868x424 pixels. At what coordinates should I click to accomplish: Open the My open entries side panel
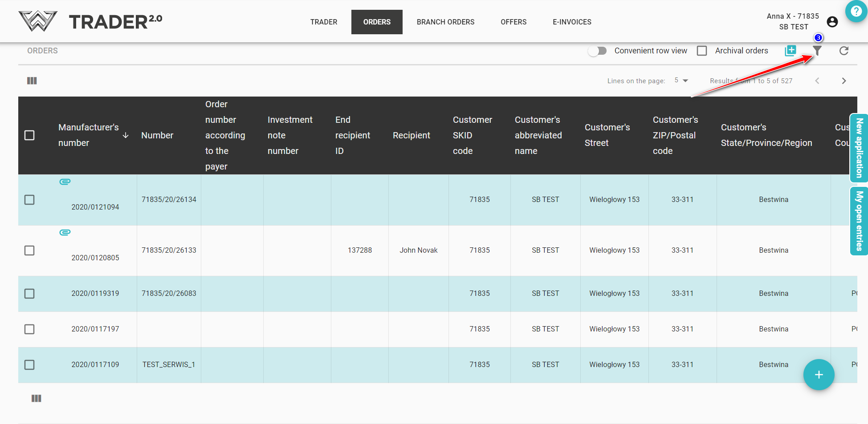(x=859, y=221)
